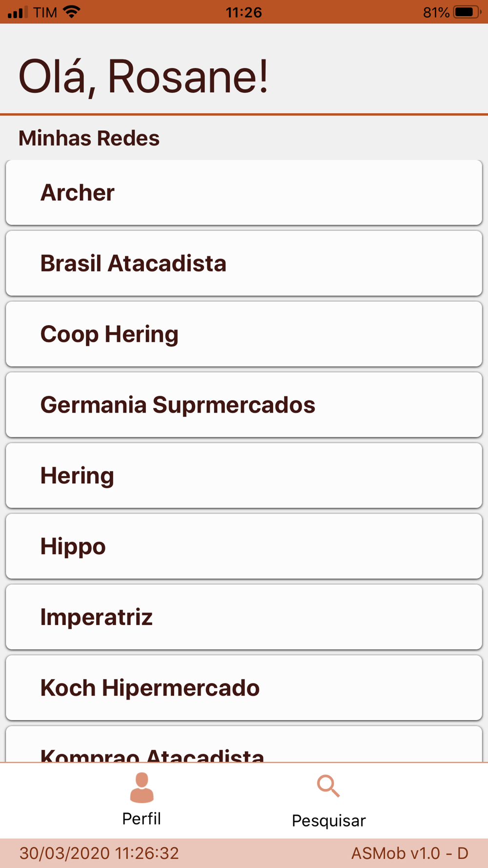488x868 pixels.
Task: Select Brasil Atacadista from the list
Action: (x=244, y=263)
